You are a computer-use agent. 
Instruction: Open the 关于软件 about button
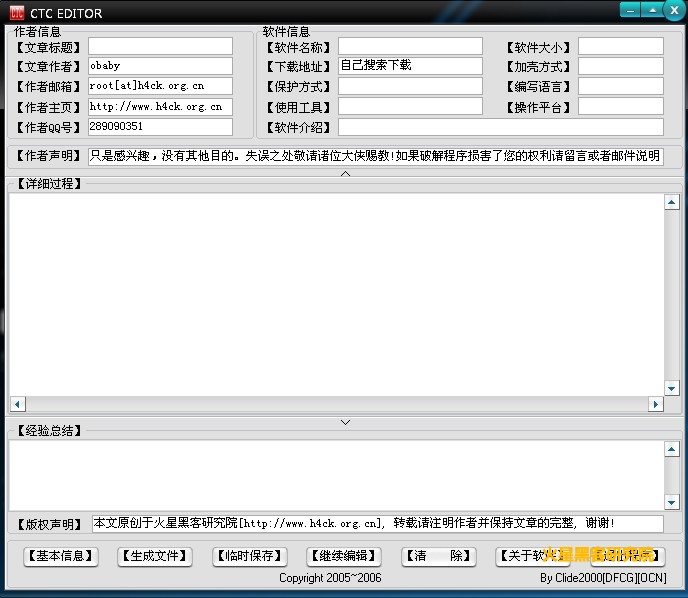click(x=532, y=556)
